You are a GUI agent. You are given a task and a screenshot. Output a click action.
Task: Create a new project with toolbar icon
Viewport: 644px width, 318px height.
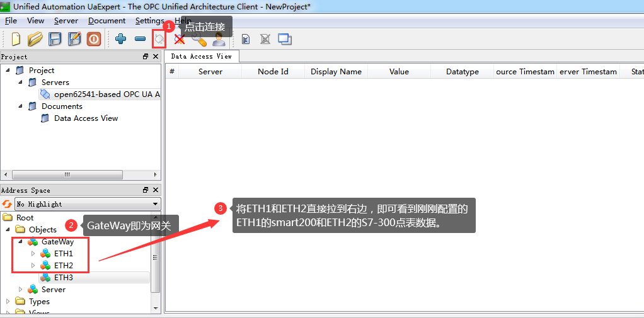[16, 40]
